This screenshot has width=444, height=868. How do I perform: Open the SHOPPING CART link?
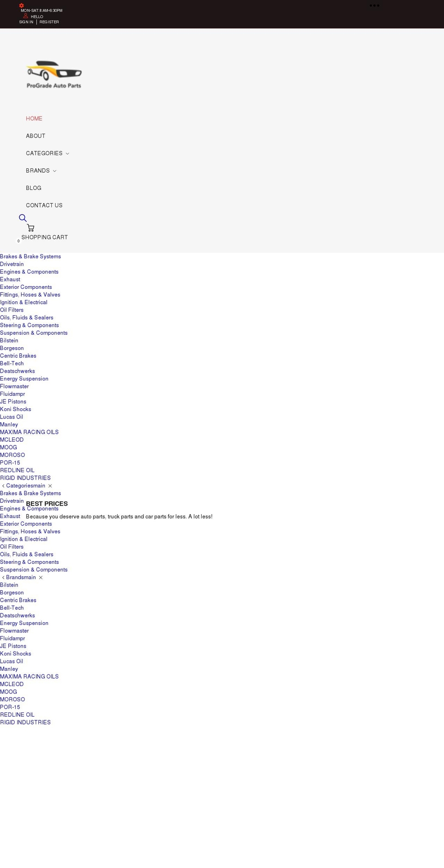coord(44,237)
